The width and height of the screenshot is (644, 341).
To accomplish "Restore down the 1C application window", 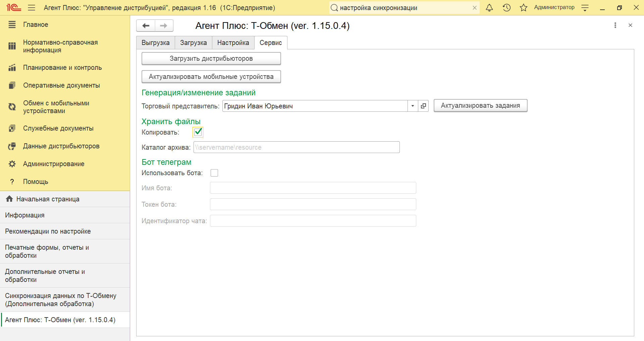I will (619, 8).
